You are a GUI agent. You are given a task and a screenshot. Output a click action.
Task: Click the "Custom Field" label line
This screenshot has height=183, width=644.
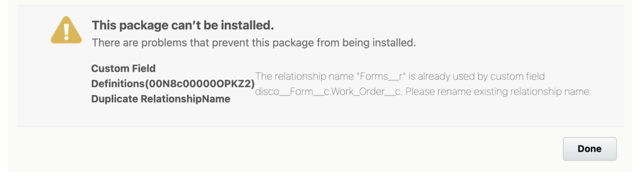point(123,69)
